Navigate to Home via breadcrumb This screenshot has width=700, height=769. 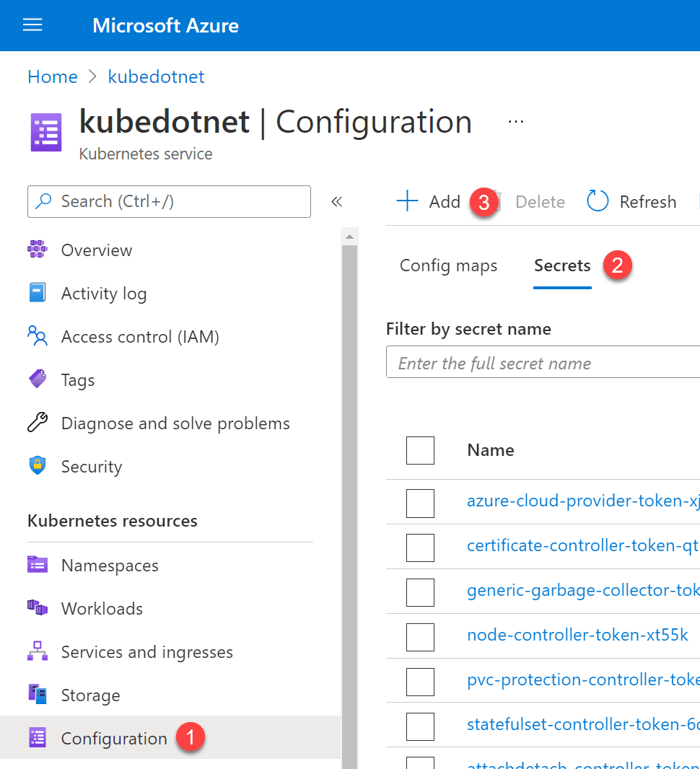(x=52, y=76)
